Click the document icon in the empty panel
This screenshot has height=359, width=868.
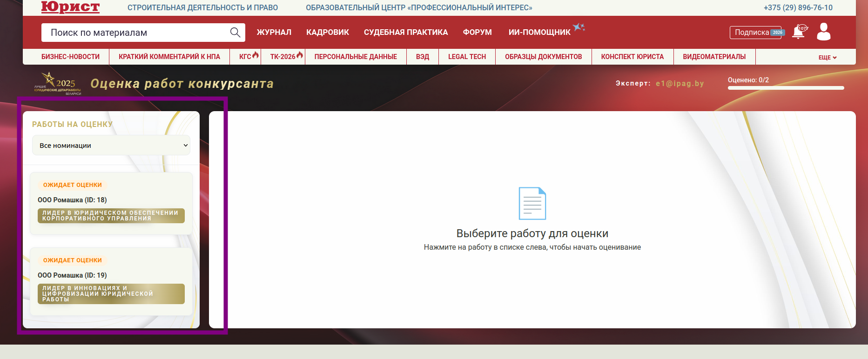[532, 203]
